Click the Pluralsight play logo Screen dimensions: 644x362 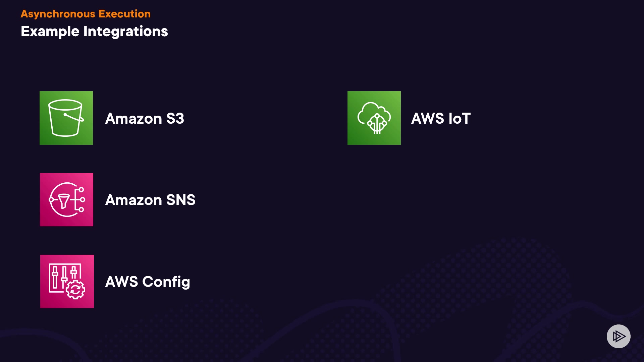[x=619, y=336]
